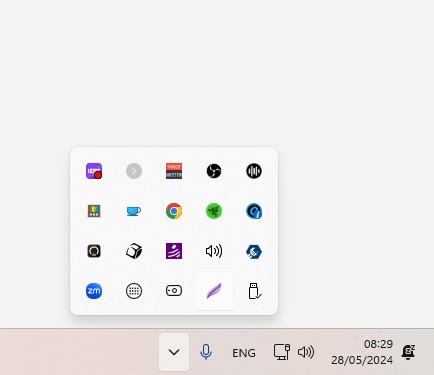Open the black headphone square tray icon

(x=94, y=251)
